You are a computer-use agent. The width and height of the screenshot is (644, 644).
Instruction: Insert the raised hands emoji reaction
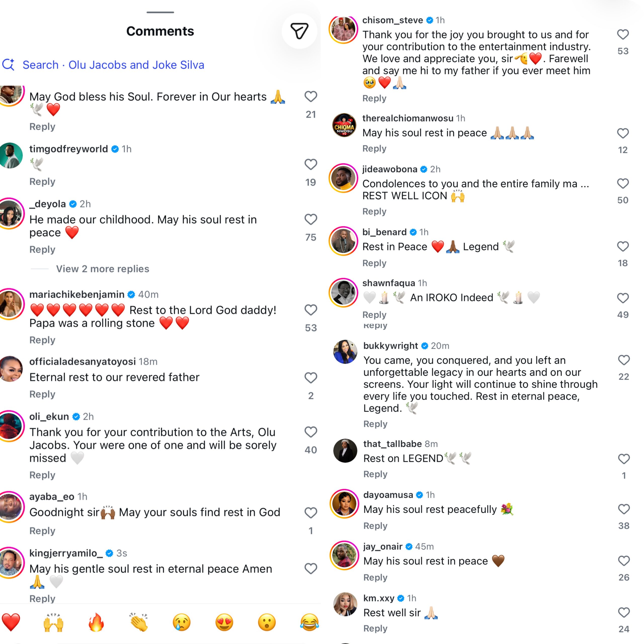point(53,622)
